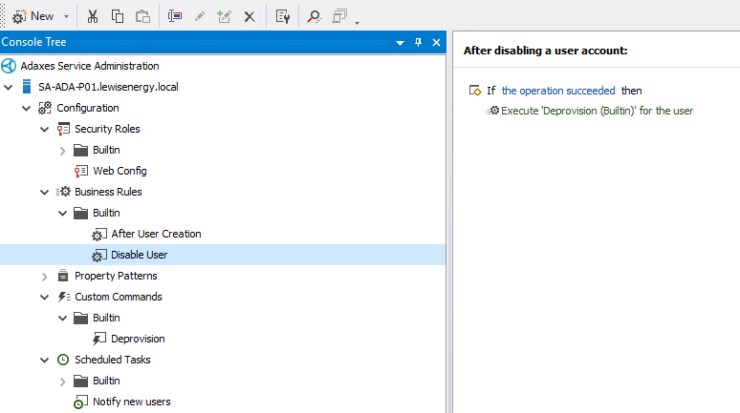Select Property Patterns tree item
The image size is (740, 413).
(x=116, y=276)
